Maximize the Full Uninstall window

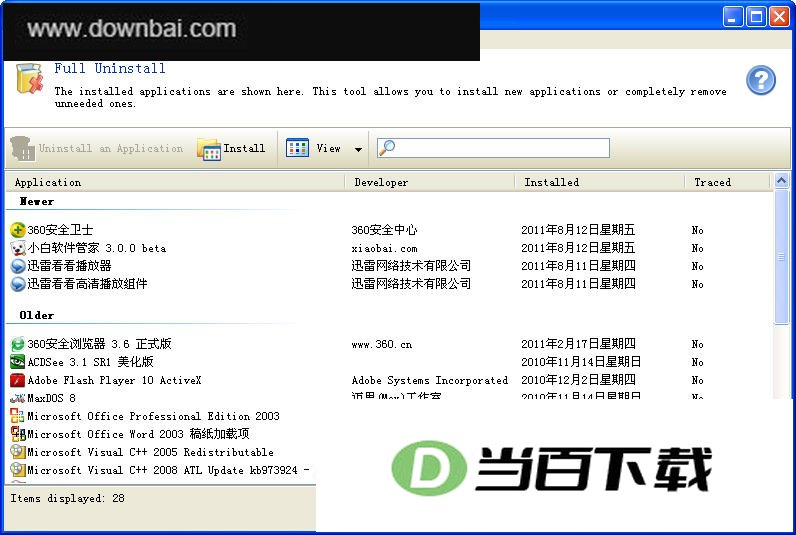point(756,17)
